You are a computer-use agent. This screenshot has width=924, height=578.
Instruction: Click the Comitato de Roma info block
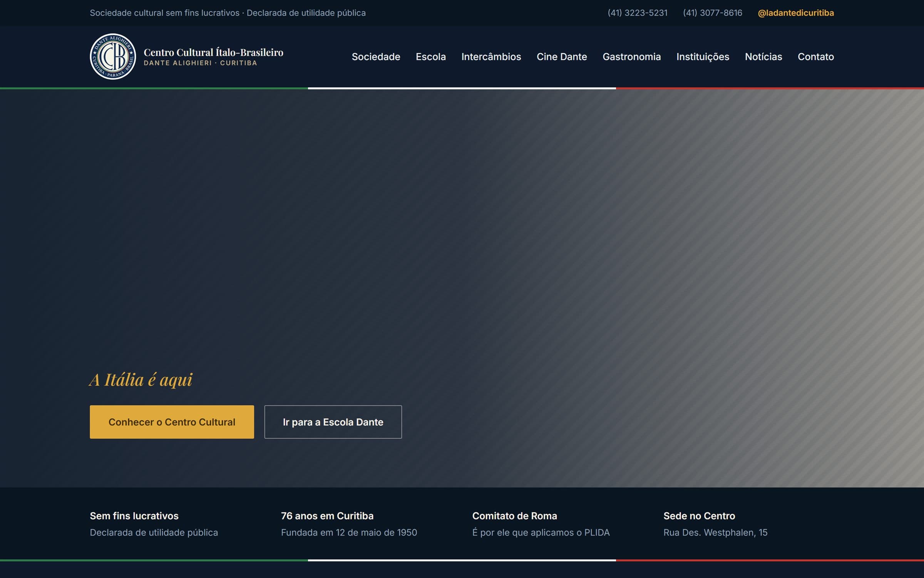(x=541, y=524)
